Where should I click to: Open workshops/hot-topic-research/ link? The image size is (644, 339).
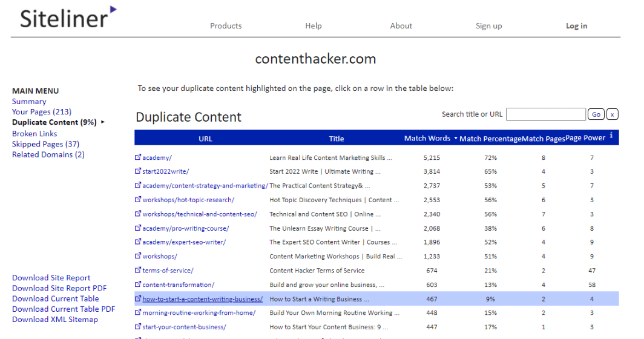[x=188, y=200]
